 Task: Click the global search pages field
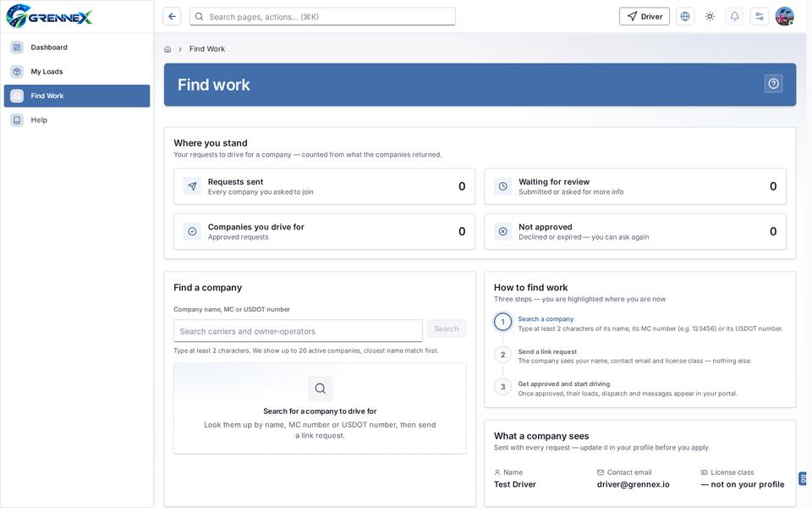[x=322, y=17]
